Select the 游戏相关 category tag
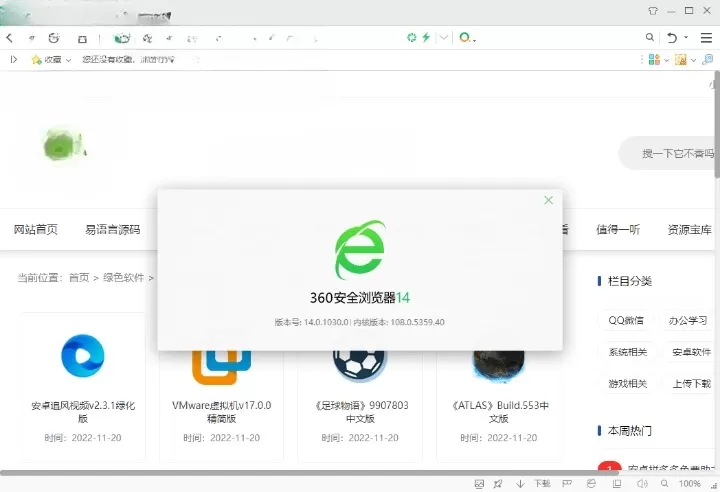Viewport: 720px width, 492px height. point(628,384)
